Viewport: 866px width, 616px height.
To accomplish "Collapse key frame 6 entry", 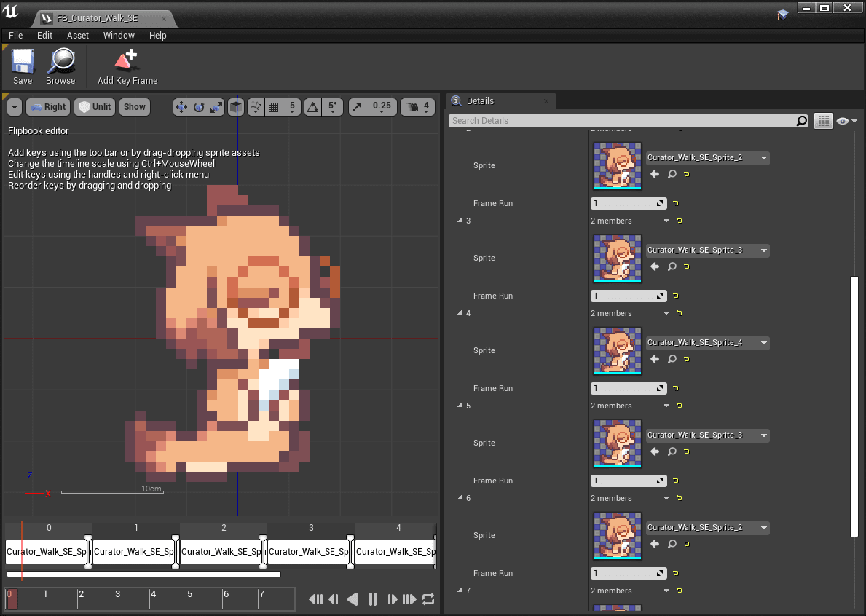I will point(460,498).
